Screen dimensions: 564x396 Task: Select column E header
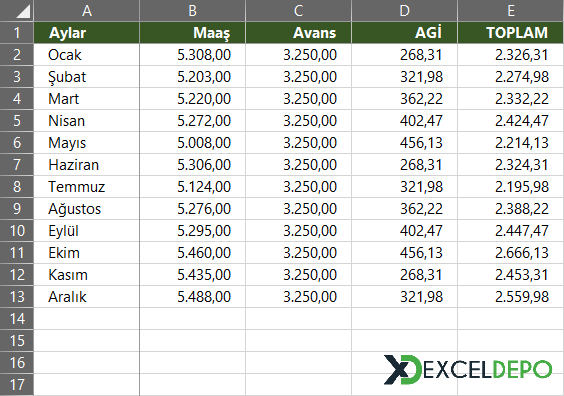[x=511, y=10]
